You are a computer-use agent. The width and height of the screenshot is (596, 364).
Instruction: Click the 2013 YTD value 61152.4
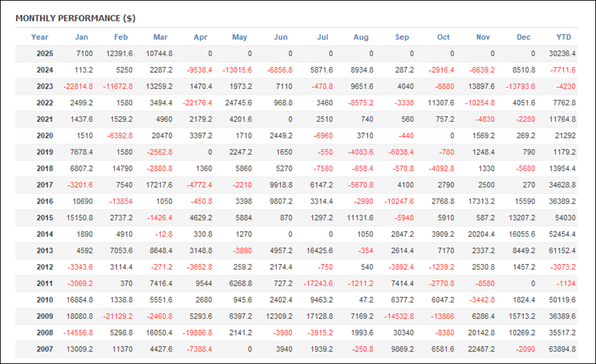coord(562,250)
